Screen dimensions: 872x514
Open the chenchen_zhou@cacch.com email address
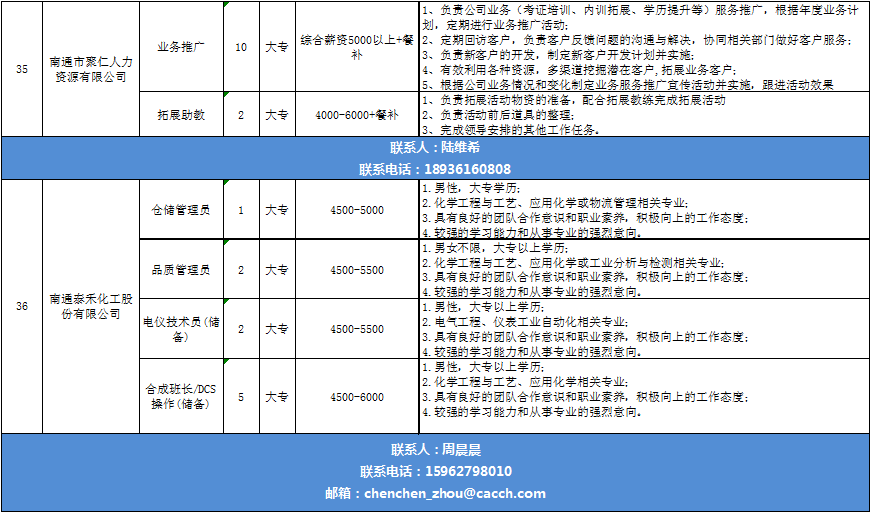click(455, 493)
